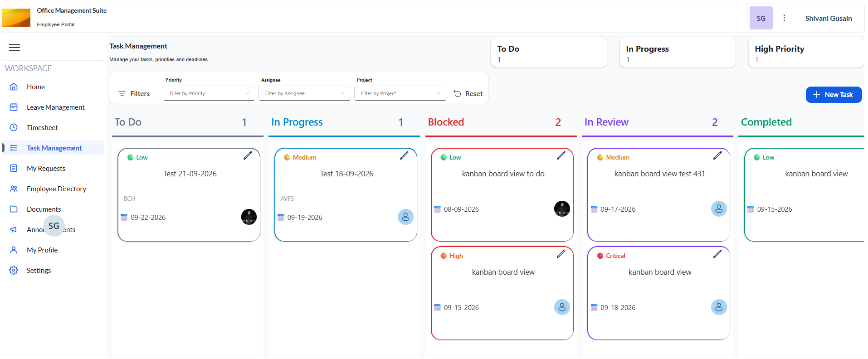Click the To Do summary card
Image resolution: width=868 pixels, height=359 pixels.
point(549,53)
